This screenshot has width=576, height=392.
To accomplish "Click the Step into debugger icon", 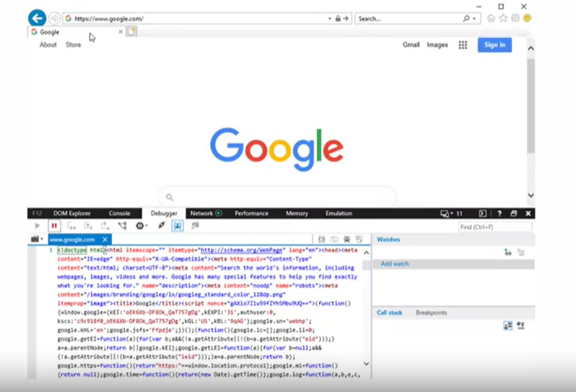I will (x=72, y=226).
